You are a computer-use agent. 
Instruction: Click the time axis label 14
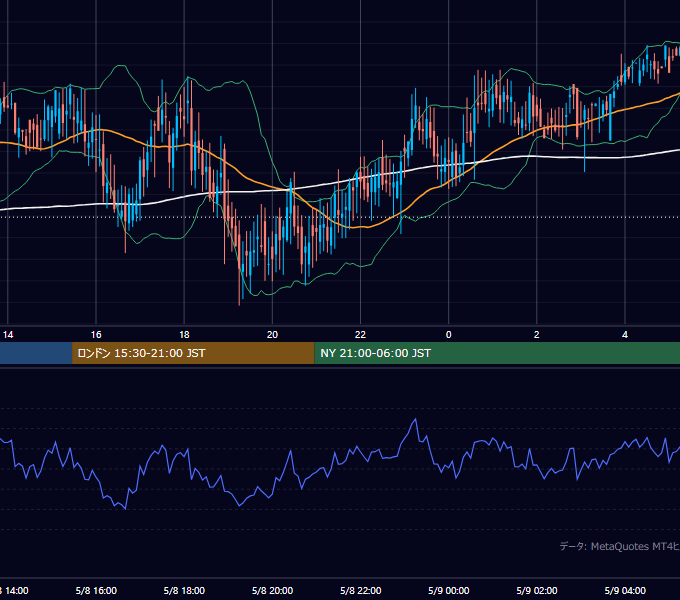click(8, 335)
